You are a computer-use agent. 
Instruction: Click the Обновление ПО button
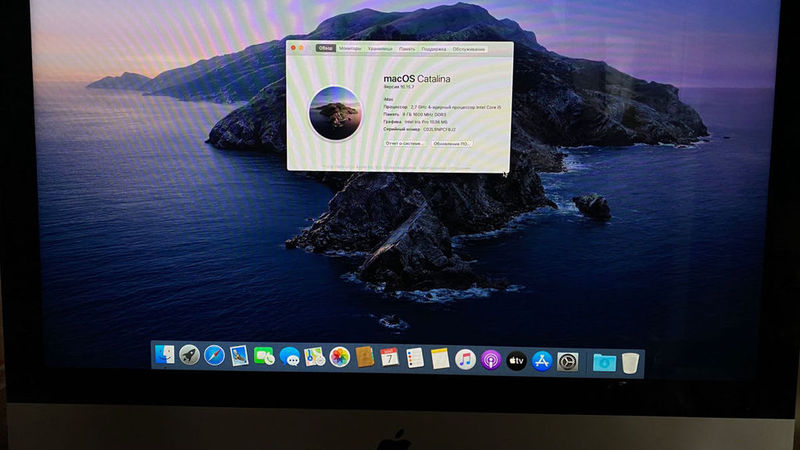point(451,144)
